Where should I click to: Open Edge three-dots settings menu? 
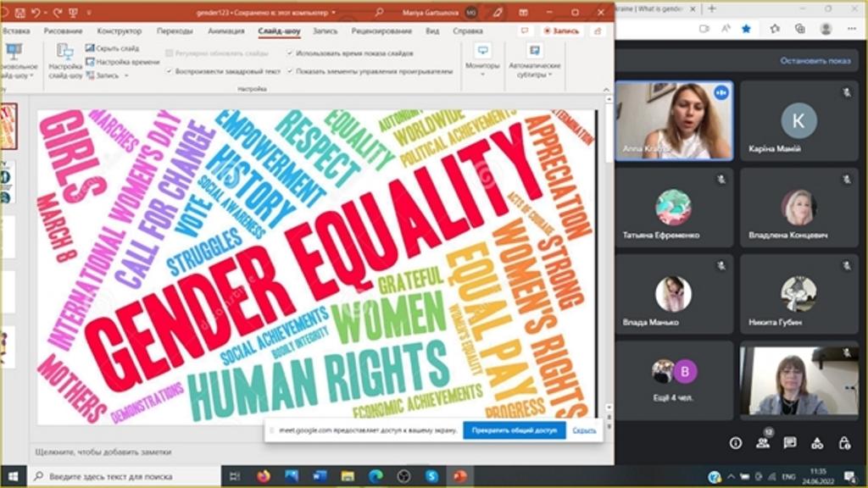click(851, 29)
